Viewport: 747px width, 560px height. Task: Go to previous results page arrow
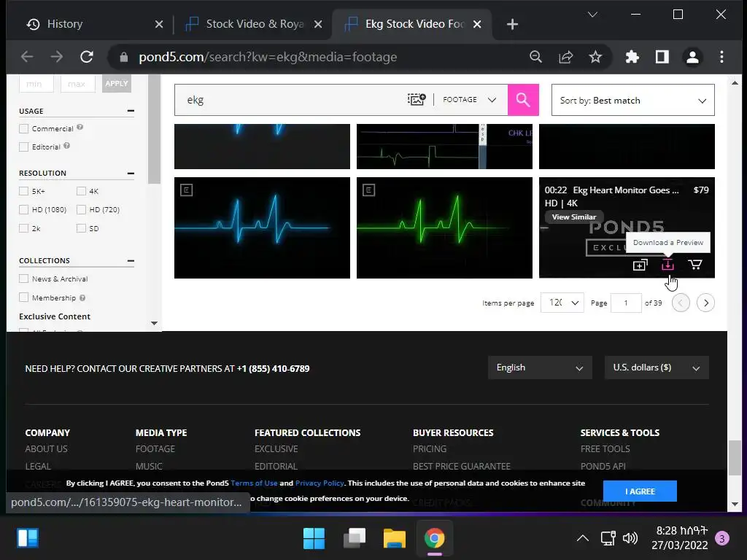tap(681, 303)
